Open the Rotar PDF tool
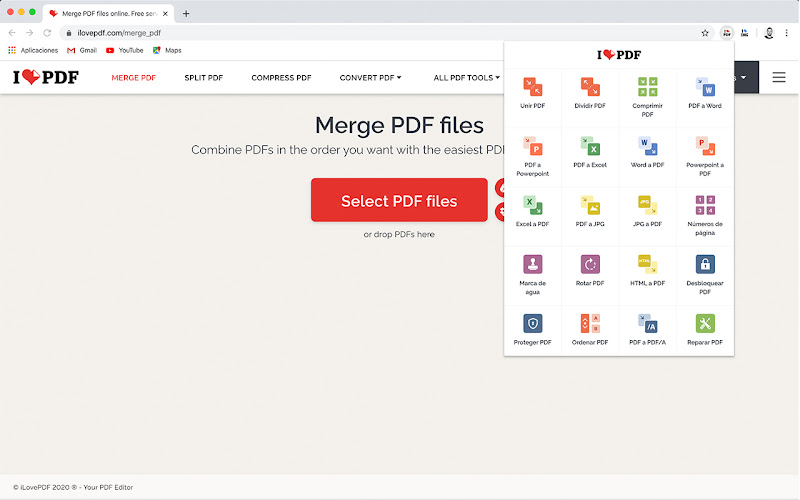The height and width of the screenshot is (500, 800). (x=590, y=270)
